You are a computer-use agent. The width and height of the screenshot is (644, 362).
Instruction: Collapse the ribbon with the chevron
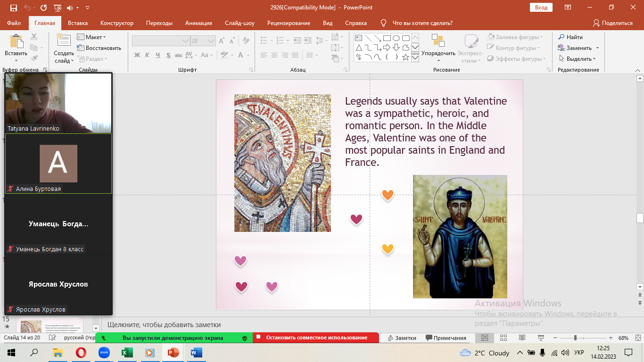pyautogui.click(x=639, y=70)
